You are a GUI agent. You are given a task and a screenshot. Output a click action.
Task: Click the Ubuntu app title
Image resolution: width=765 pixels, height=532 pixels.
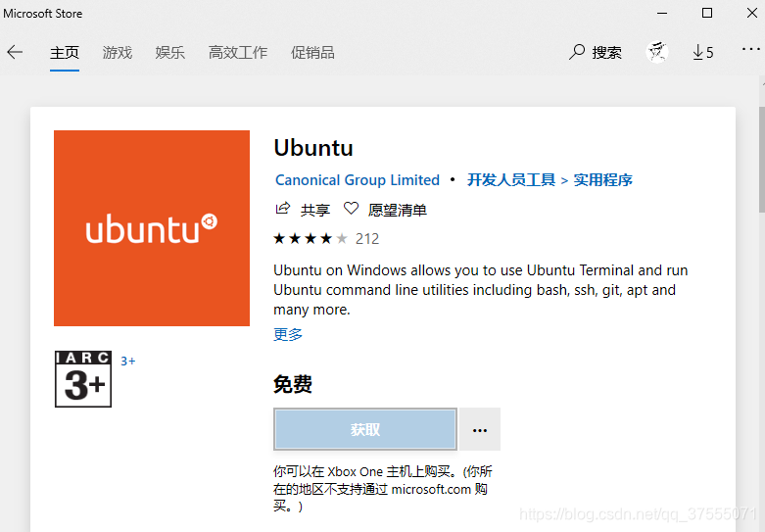313,148
